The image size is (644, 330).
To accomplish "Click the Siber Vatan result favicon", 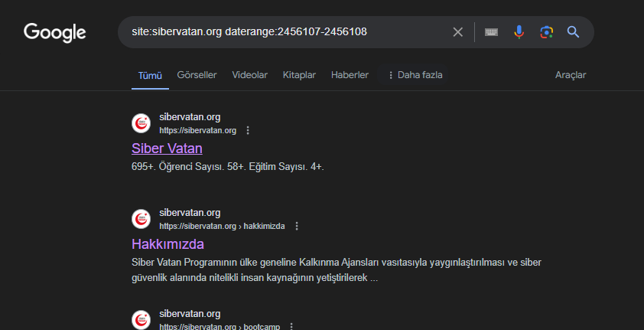I will 141,123.
